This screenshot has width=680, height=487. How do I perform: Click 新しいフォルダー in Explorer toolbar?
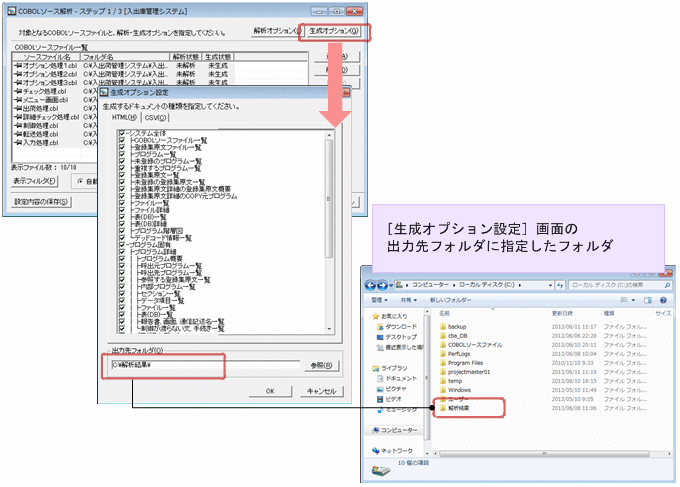coord(450,300)
